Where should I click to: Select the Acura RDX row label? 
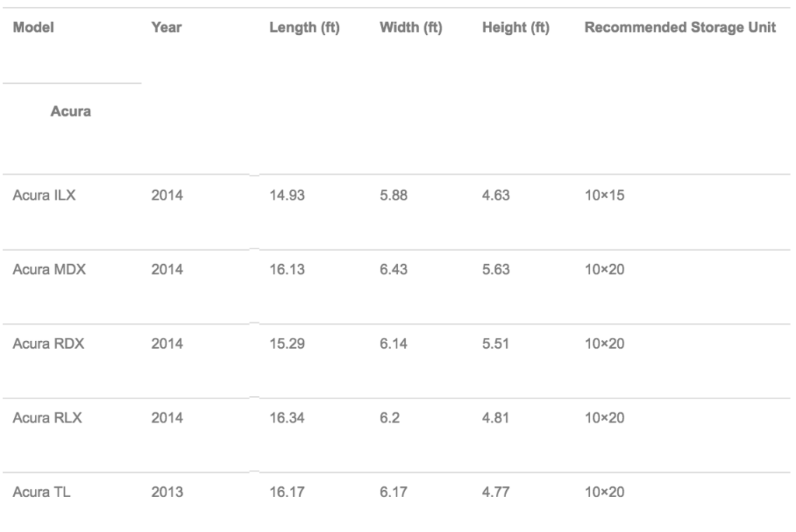[48, 343]
